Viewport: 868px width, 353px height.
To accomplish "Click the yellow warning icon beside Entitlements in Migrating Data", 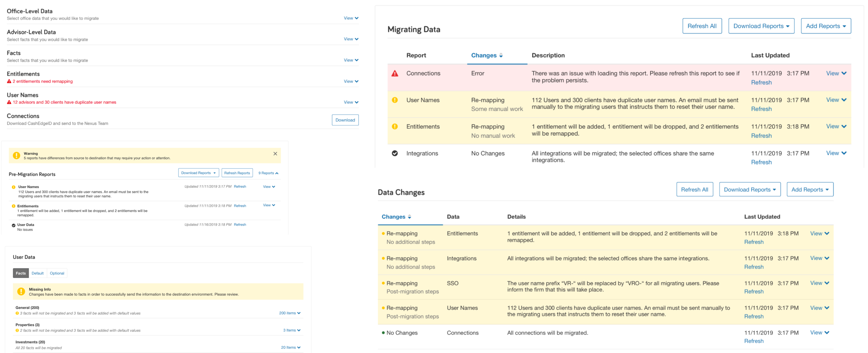I will pos(395,126).
